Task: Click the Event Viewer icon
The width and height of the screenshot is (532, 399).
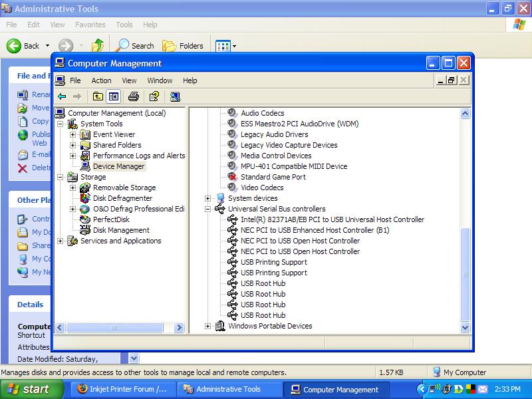Action: (x=85, y=135)
